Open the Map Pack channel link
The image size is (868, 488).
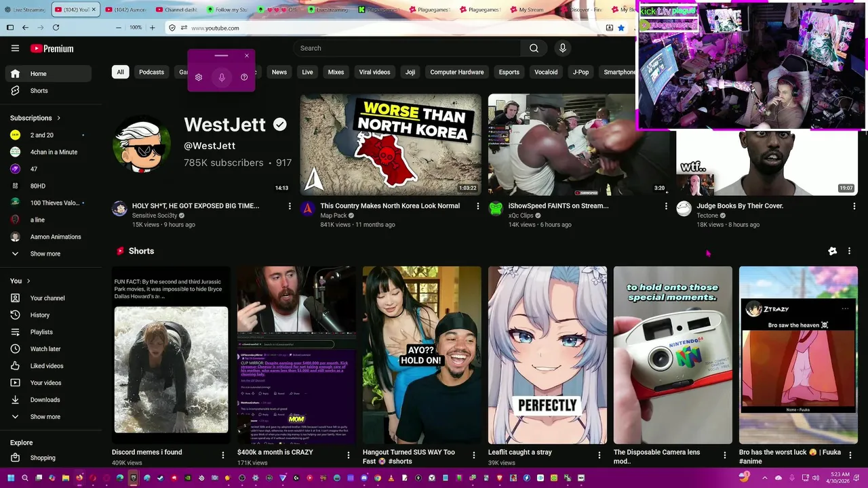334,216
